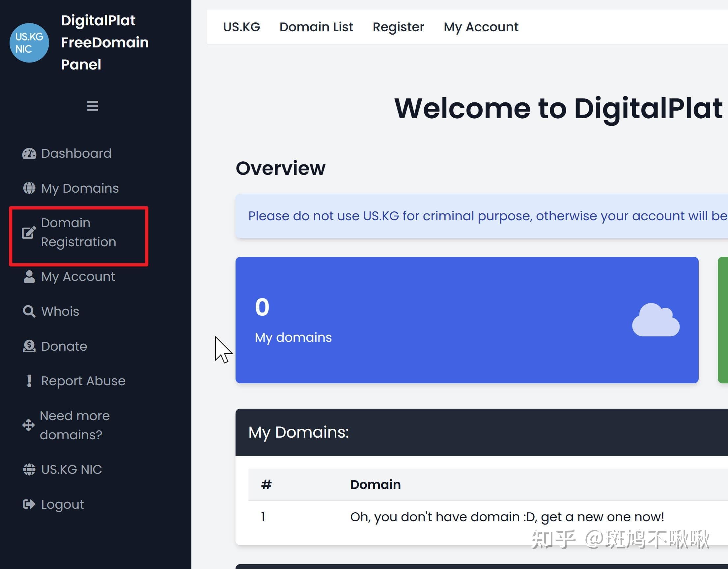Click DigitalPlat FreeDomain Panel title

click(x=105, y=42)
